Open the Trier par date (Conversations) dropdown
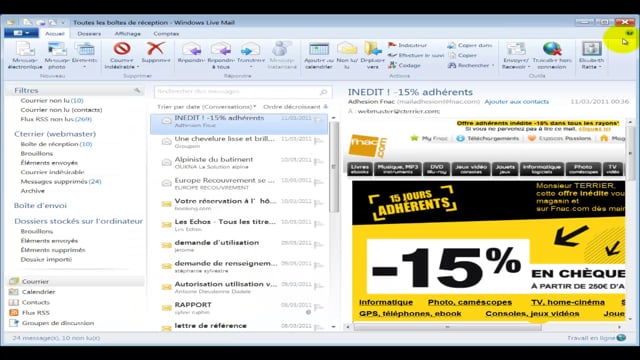640x360 pixels. pos(207,107)
